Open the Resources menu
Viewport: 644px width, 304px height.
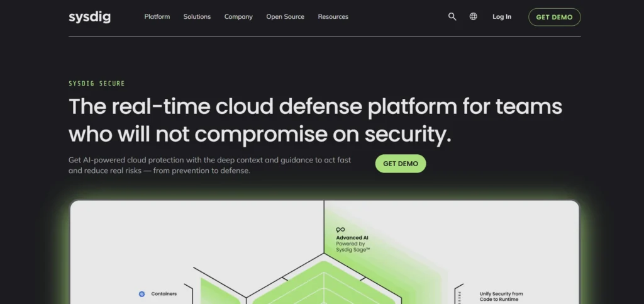pyautogui.click(x=333, y=17)
